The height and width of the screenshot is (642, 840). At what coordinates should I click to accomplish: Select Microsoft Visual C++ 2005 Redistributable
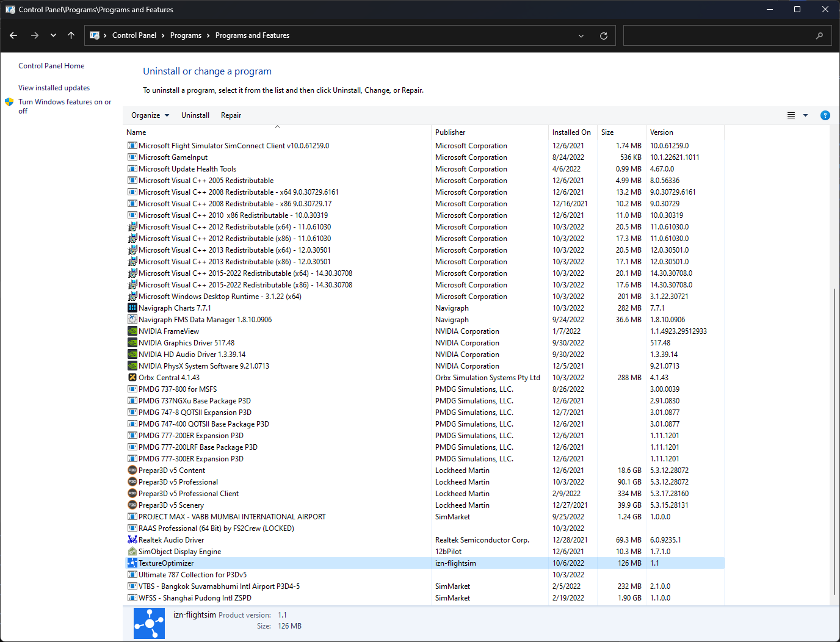[424, 181]
